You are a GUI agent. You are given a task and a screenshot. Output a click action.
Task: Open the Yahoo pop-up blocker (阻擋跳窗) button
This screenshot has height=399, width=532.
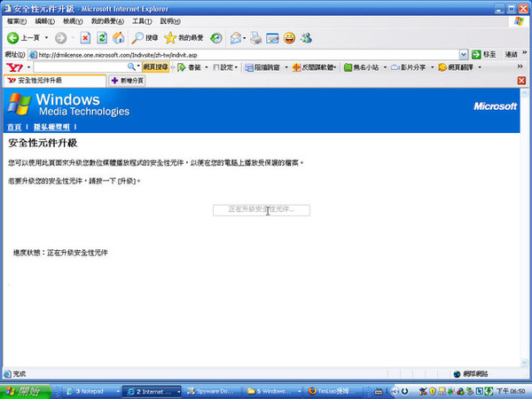click(x=262, y=67)
